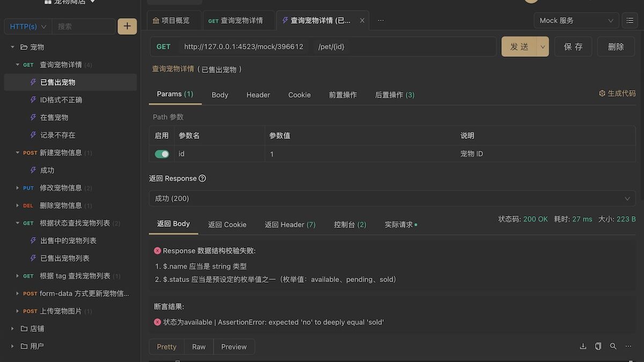Image resolution: width=644 pixels, height=362 pixels.
Task: Search the response with magnifier icon
Action: pyautogui.click(x=613, y=346)
